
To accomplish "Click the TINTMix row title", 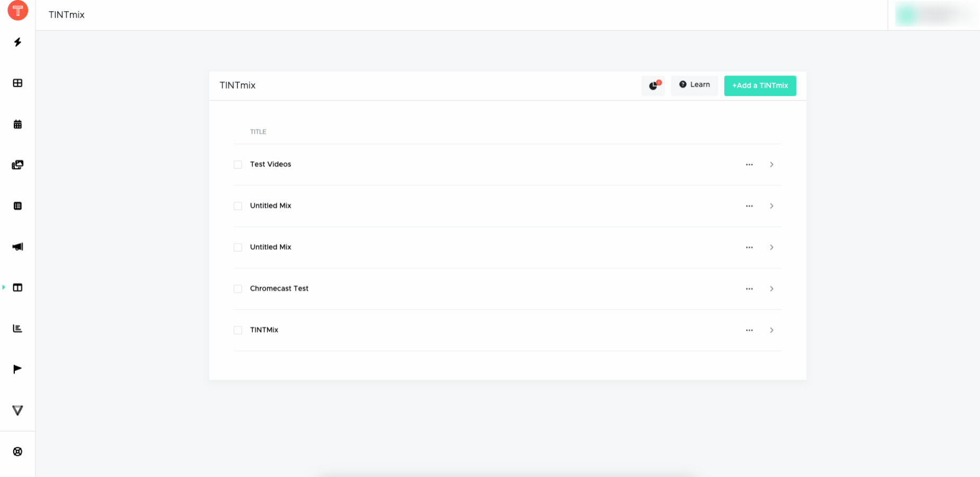I will (264, 330).
